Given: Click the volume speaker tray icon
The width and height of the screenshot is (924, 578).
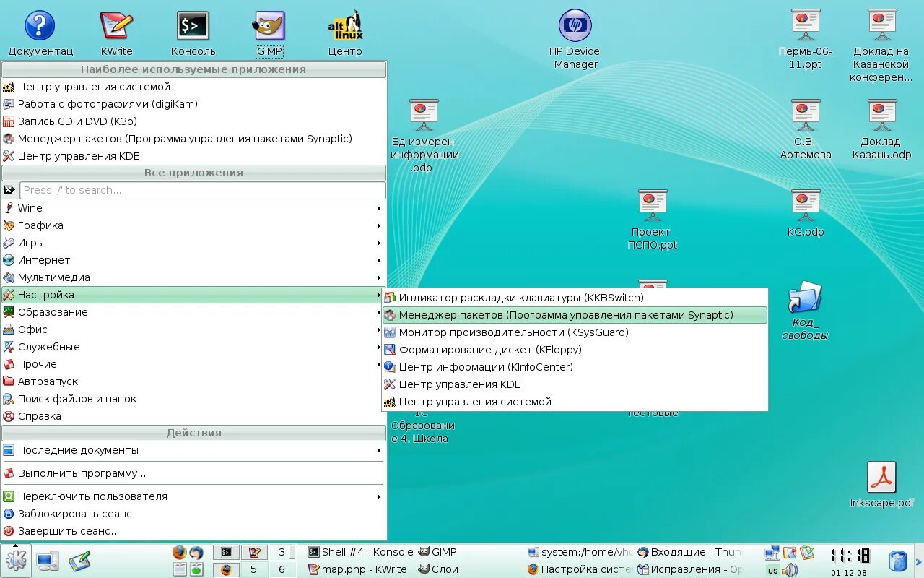Looking at the screenshot, I should 790,570.
